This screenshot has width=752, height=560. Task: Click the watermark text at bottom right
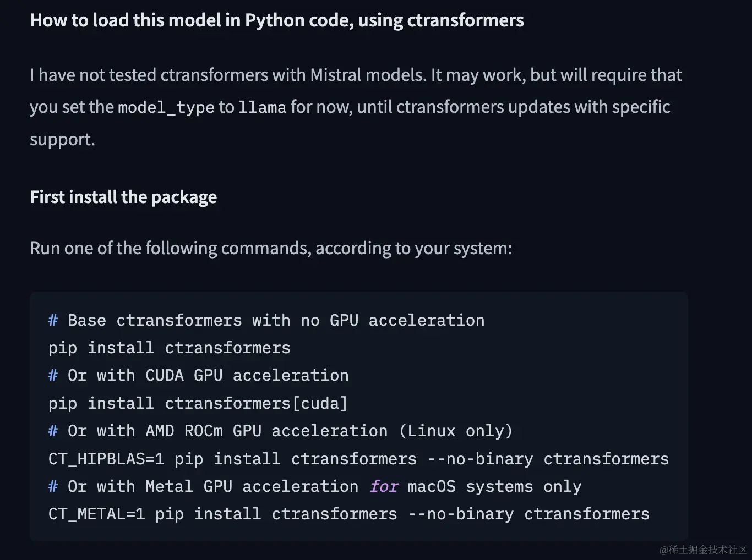[703, 550]
